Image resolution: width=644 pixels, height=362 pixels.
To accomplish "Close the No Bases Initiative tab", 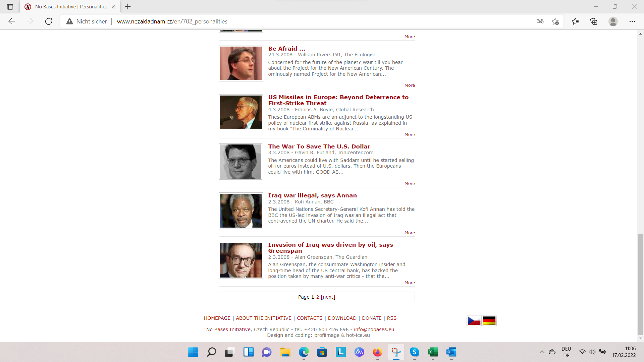I will [113, 7].
